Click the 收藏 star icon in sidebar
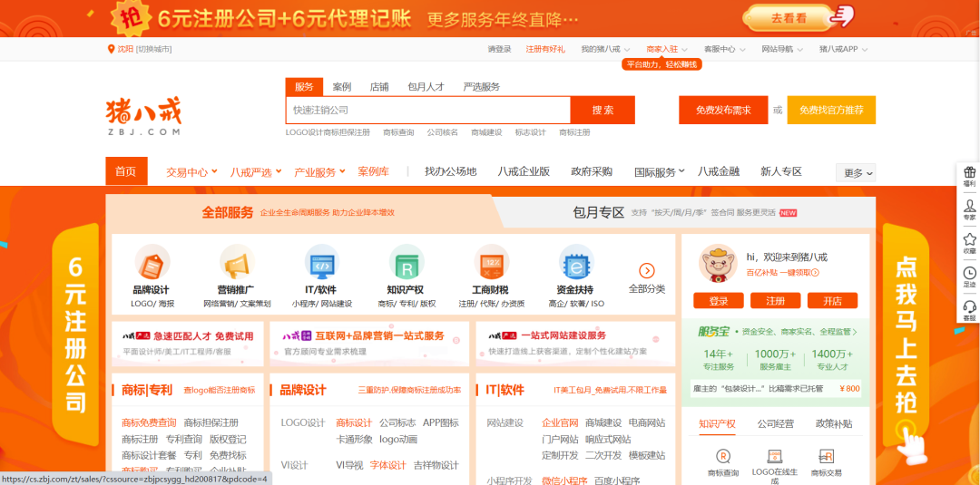Viewport: 980px width, 485px height. click(969, 239)
